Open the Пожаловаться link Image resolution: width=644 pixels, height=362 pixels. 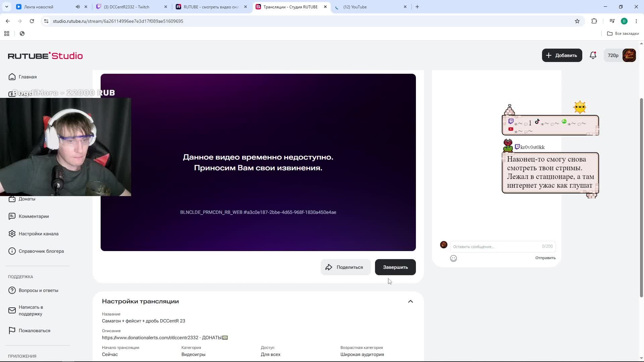tap(35, 330)
